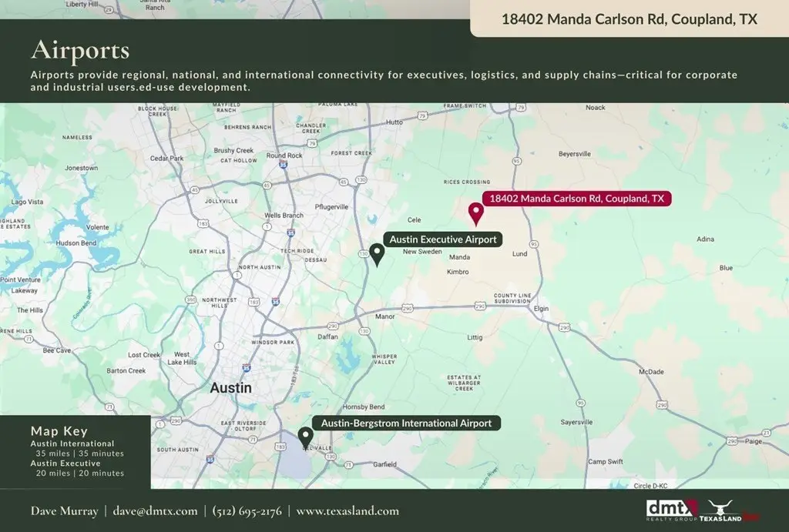Select the Austin Executive Airport label
The width and height of the screenshot is (789, 532).
443,239
